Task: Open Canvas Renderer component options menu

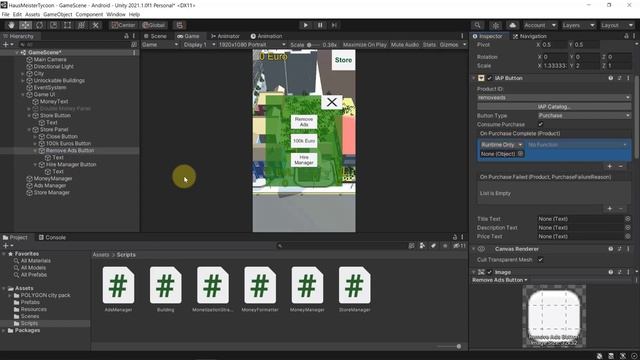Action: 628,249
